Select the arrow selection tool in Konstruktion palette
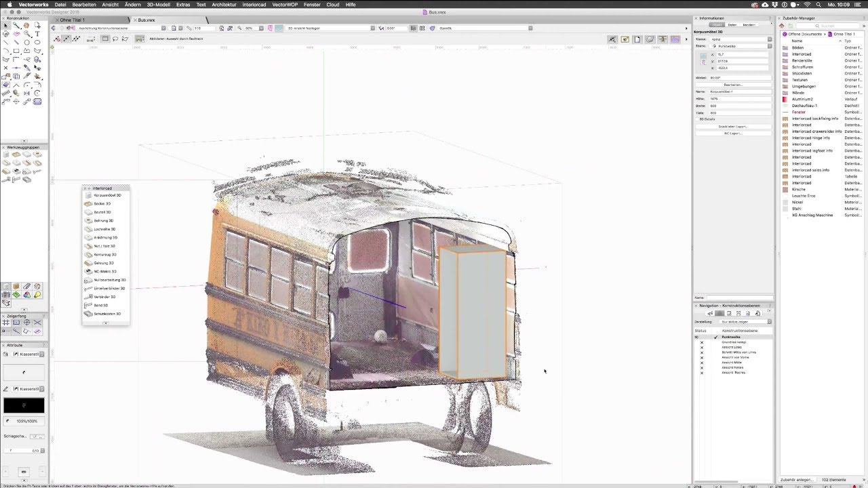 (6, 25)
